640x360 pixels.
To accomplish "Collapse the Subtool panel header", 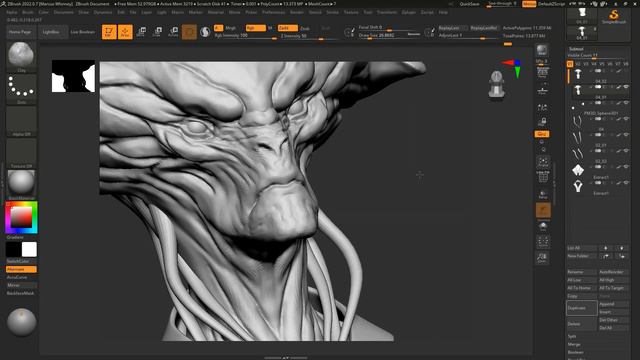I will (x=576, y=49).
